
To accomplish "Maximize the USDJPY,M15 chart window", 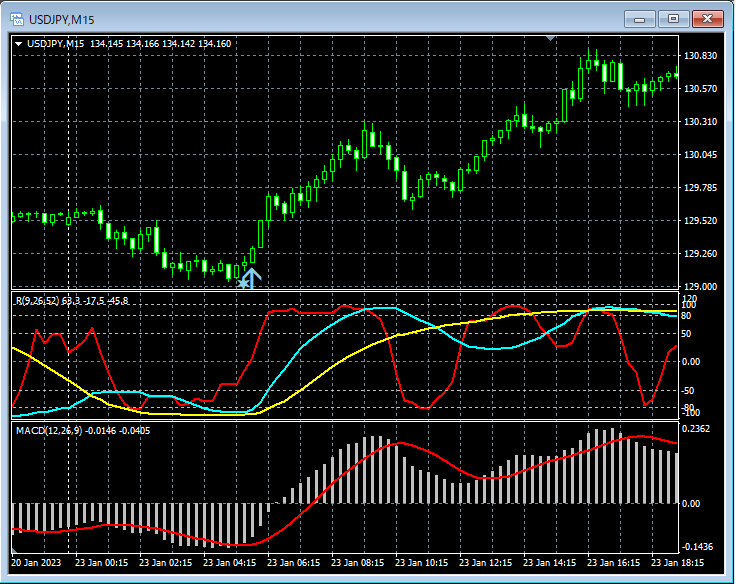I will pos(673,19).
